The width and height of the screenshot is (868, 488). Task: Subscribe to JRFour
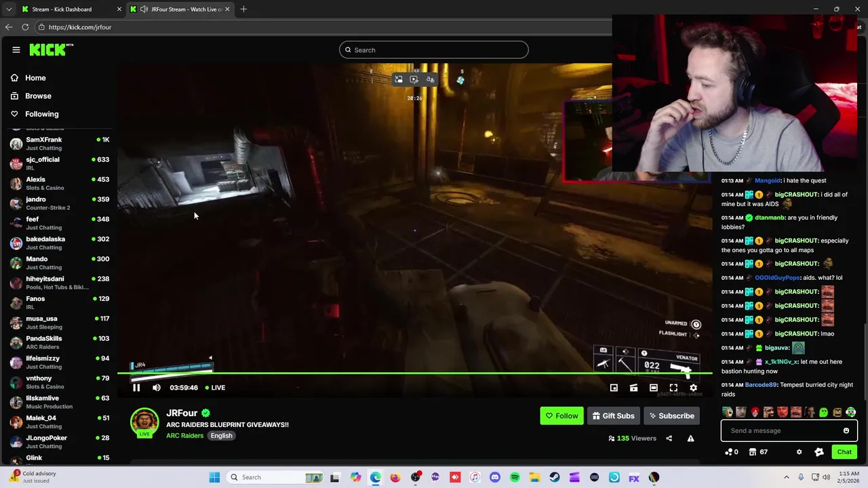pyautogui.click(x=671, y=415)
